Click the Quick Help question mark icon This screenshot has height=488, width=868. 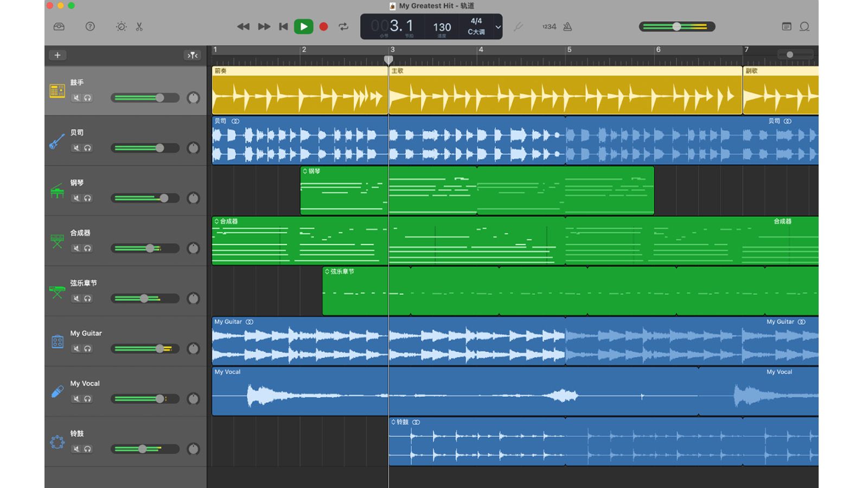coord(90,27)
